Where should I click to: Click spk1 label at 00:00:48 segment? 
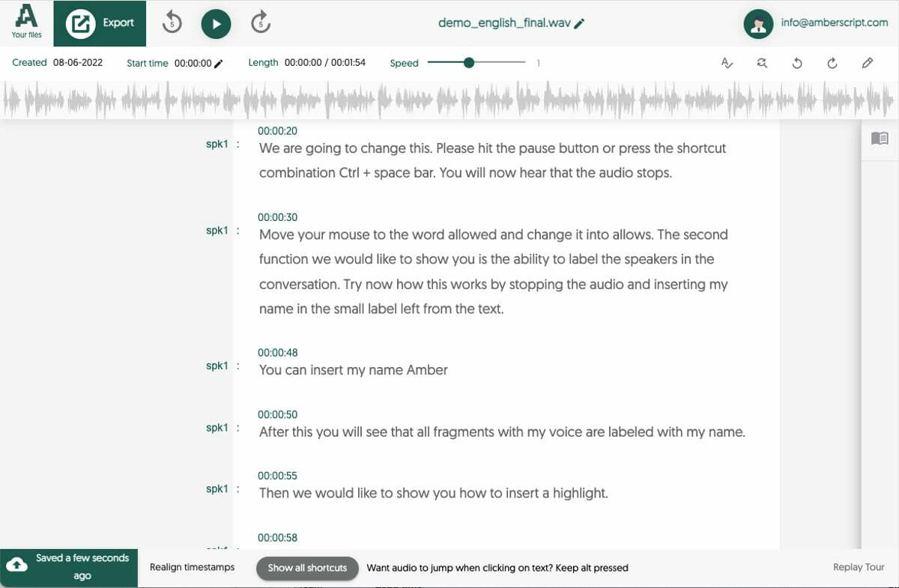(217, 366)
